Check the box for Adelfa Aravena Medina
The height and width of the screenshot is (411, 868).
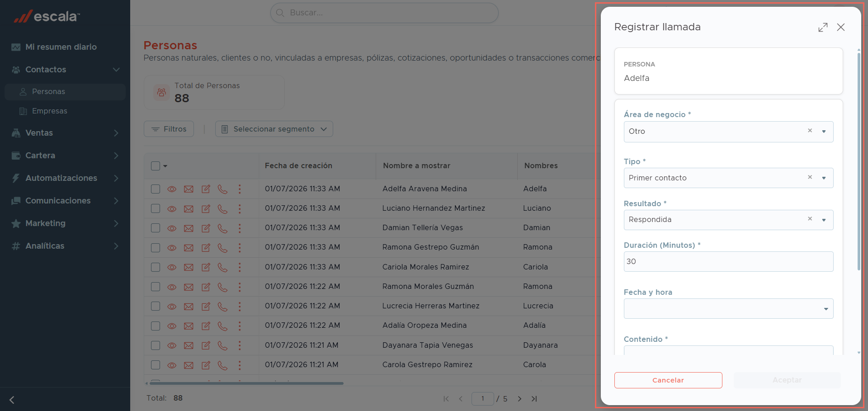(156, 189)
